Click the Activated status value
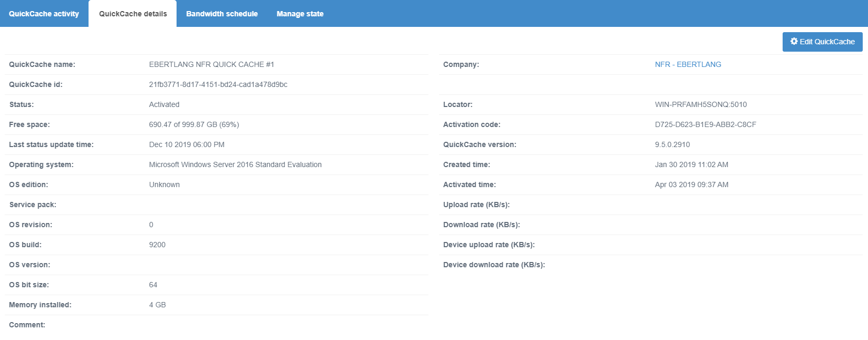 (x=164, y=104)
